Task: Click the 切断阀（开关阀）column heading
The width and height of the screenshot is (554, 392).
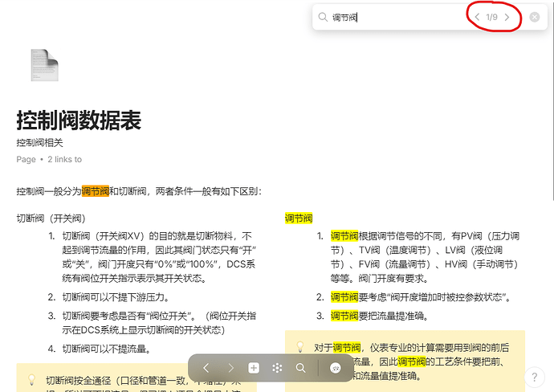Action: [x=51, y=218]
